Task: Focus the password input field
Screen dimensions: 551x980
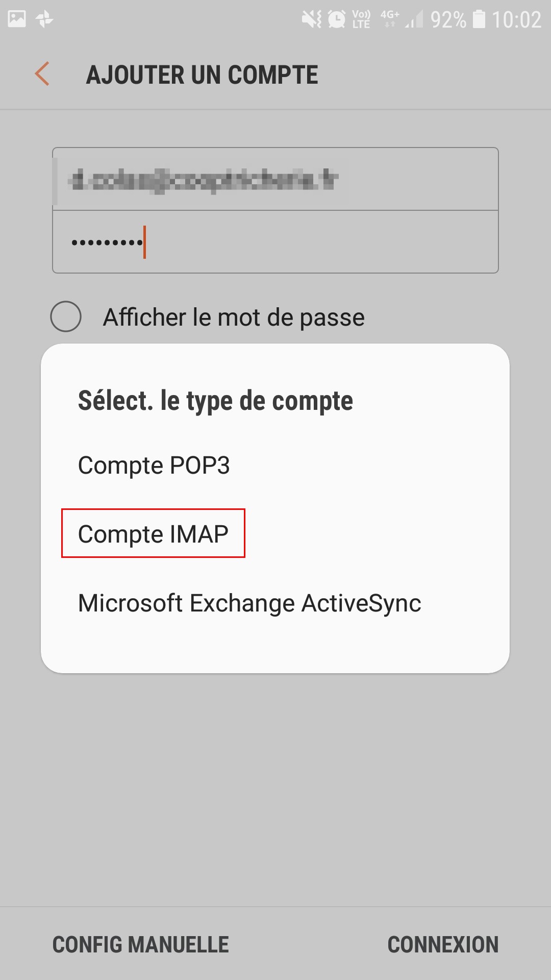Action: (275, 242)
